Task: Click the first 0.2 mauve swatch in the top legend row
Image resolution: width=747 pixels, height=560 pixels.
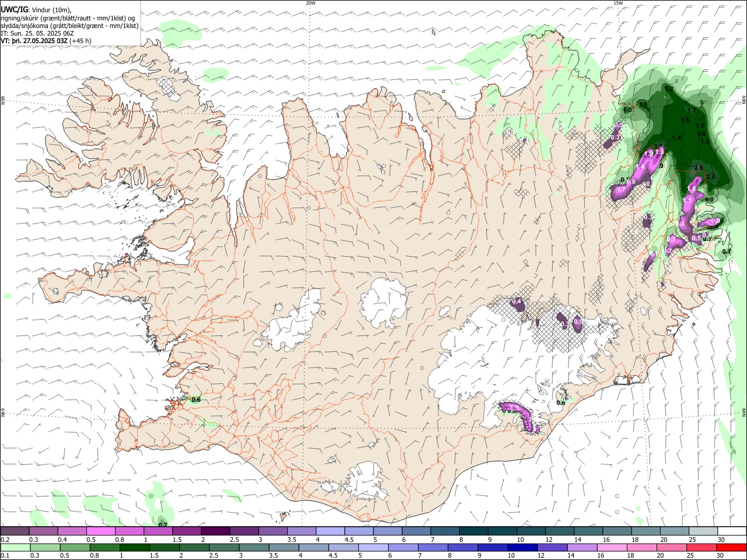Action: (15, 531)
